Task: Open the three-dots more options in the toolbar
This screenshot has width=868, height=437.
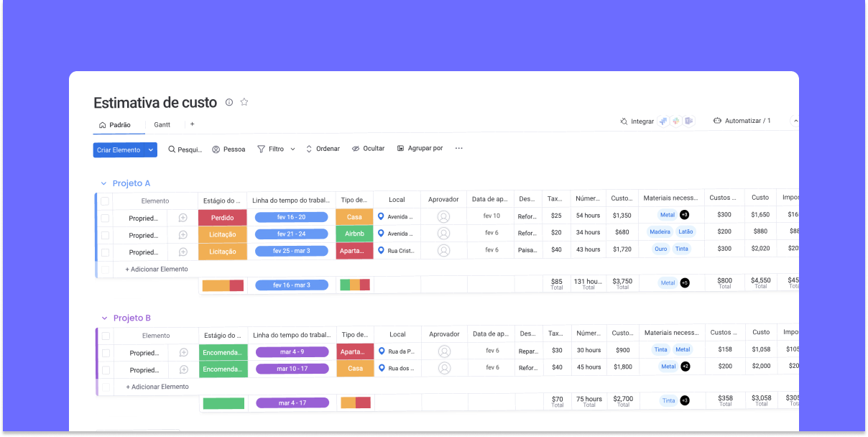Action: click(x=459, y=149)
